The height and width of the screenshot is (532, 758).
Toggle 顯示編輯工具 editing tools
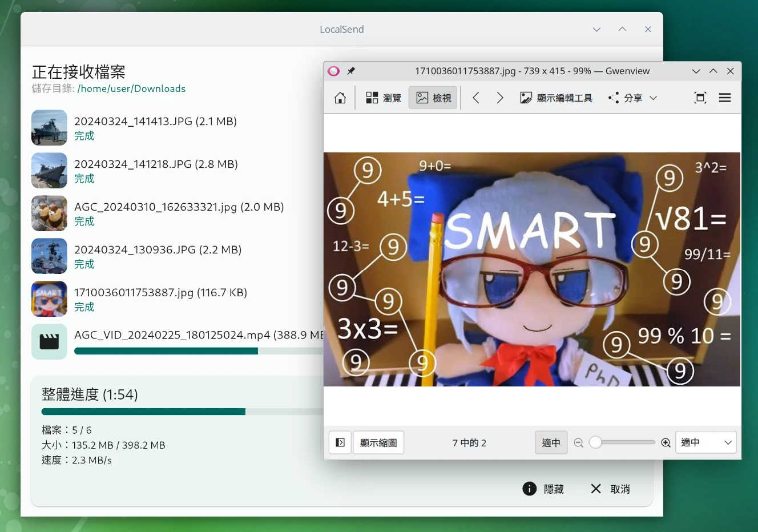click(557, 98)
